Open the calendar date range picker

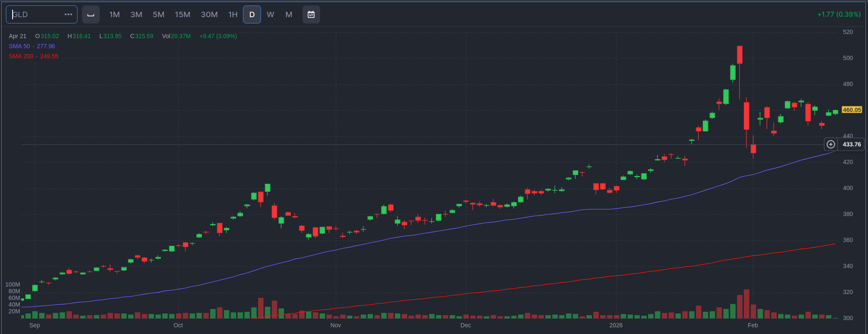[311, 15]
